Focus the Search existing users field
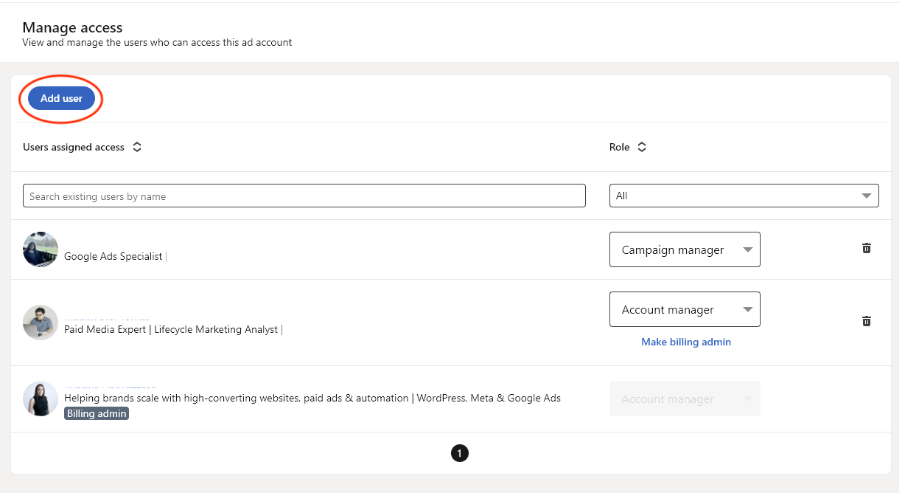Screen dimensions: 900x493 (304, 196)
